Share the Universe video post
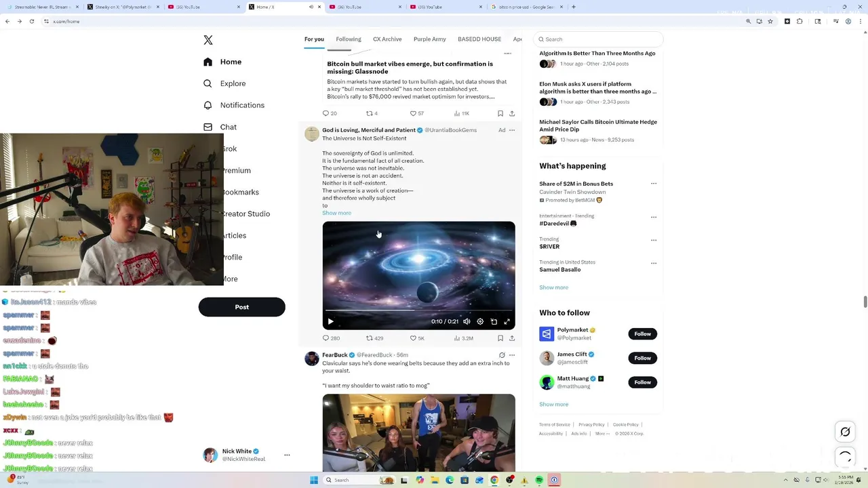The width and height of the screenshot is (868, 488). click(512, 338)
